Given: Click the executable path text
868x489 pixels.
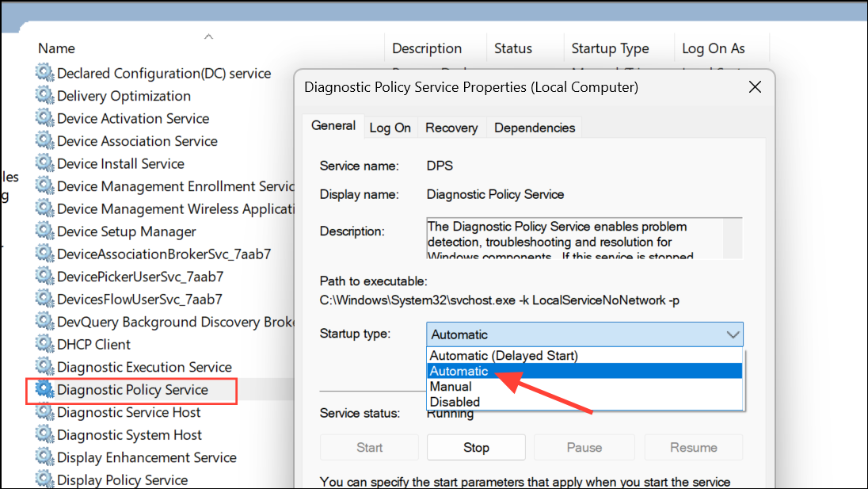Looking at the screenshot, I should (499, 300).
